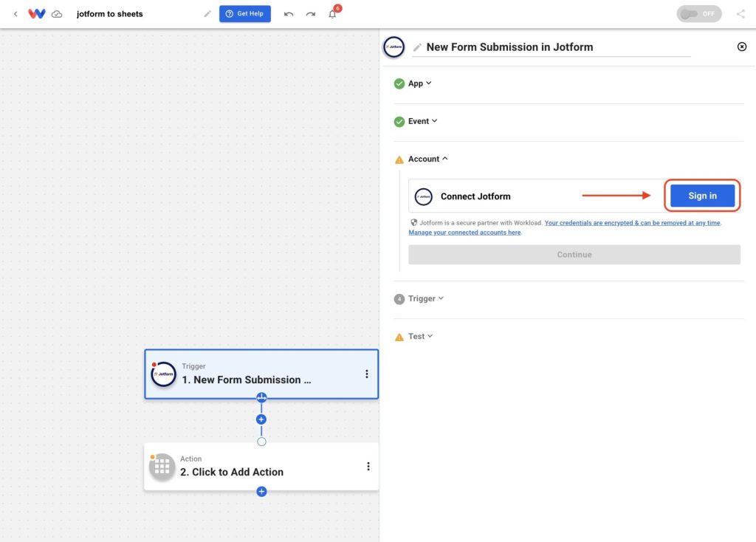
Task: Select the New Form Submission trigger card
Action: pos(261,374)
